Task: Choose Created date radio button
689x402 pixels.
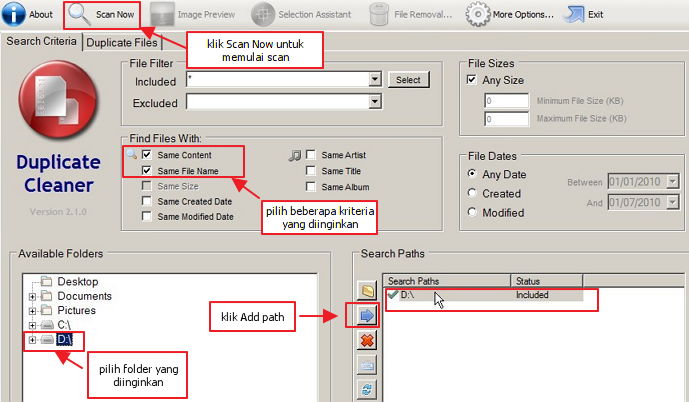Action: click(x=472, y=193)
